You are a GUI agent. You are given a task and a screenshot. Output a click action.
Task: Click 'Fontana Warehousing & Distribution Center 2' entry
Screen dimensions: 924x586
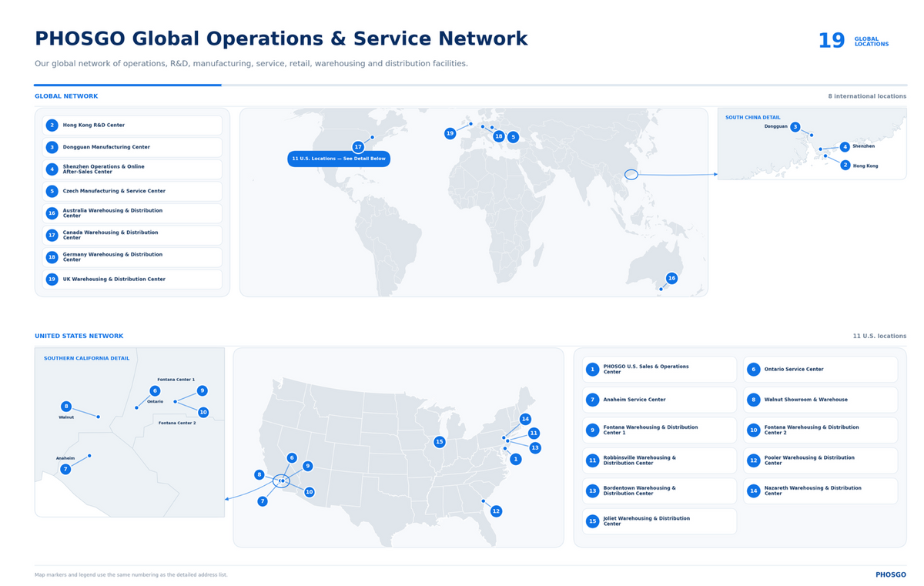pos(821,430)
